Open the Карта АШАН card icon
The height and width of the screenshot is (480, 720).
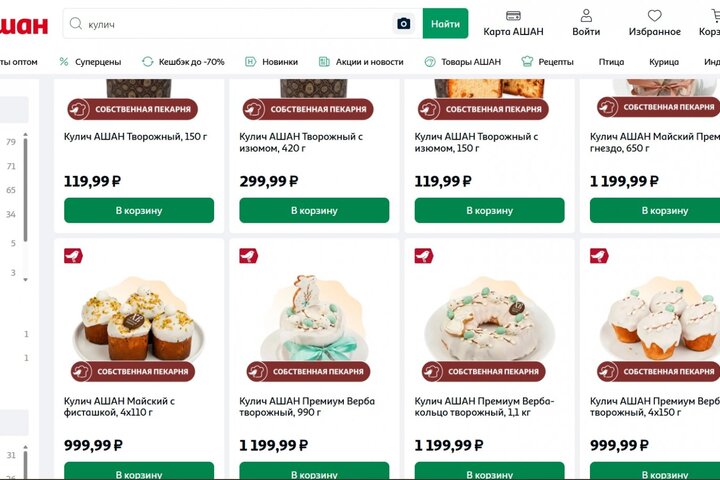(513, 16)
